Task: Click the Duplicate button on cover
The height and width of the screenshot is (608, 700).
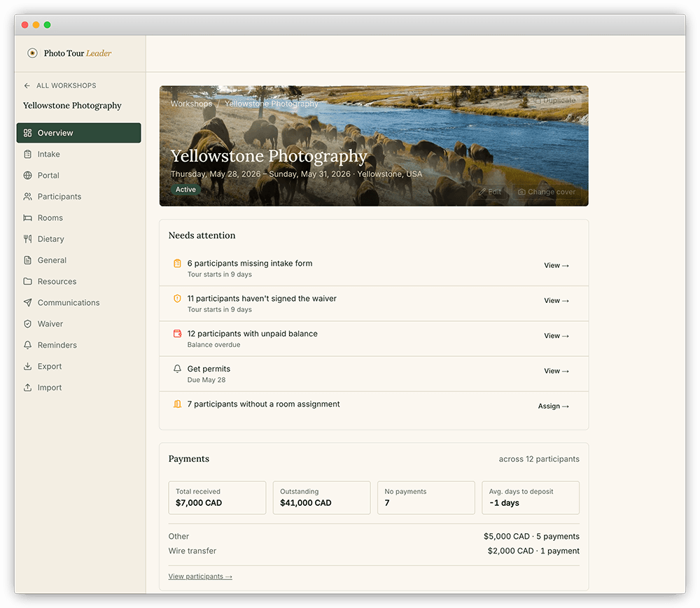Action: (554, 100)
